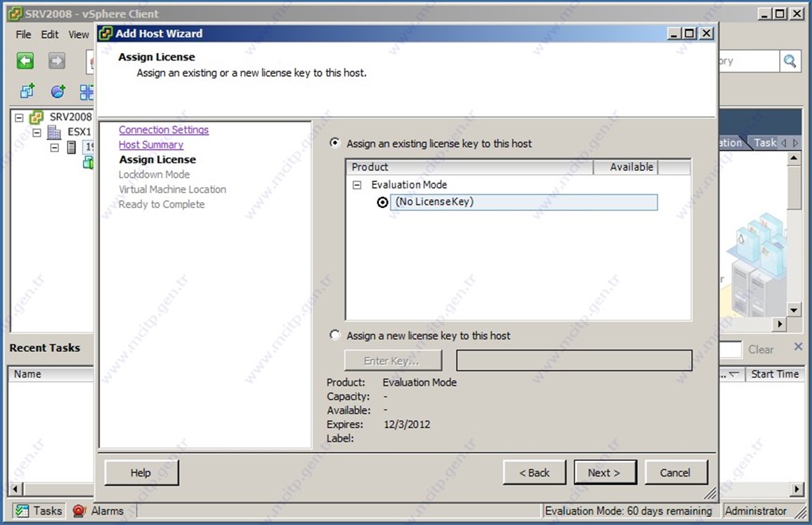Click the SRV2008 tree label
This screenshot has height=525, width=812.
pos(70,117)
